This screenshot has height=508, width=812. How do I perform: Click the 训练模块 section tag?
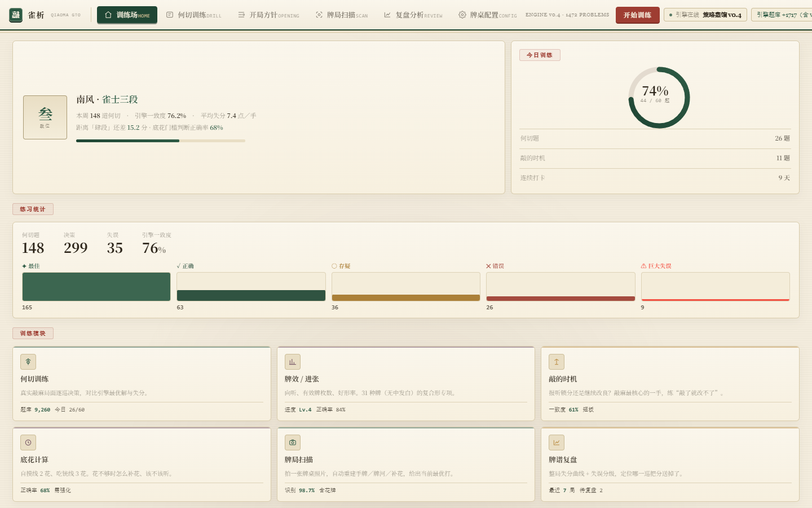[33, 334]
